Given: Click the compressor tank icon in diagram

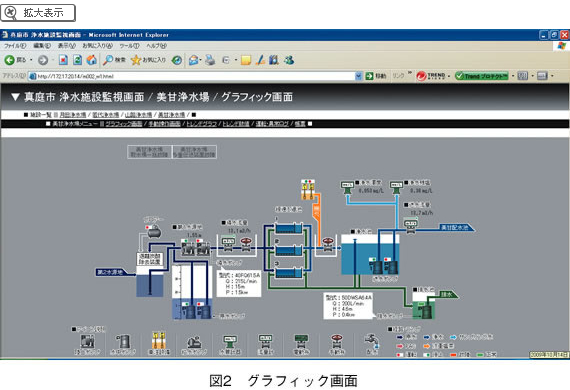Looking at the screenshot, I should pos(153,231).
